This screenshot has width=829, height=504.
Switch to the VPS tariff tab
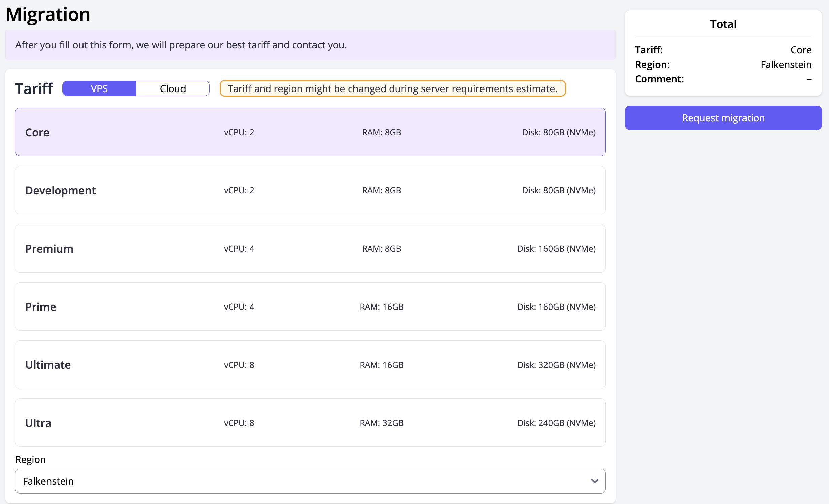tap(99, 88)
